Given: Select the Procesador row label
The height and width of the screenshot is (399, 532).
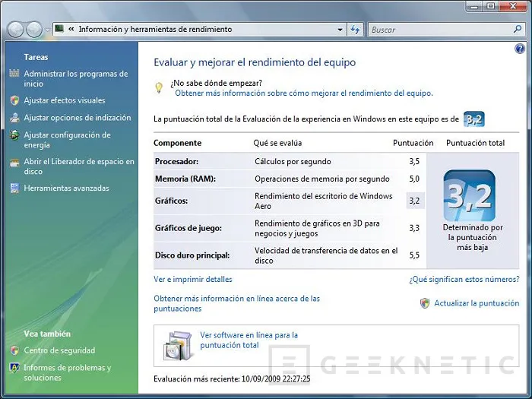Looking at the screenshot, I should [x=177, y=161].
